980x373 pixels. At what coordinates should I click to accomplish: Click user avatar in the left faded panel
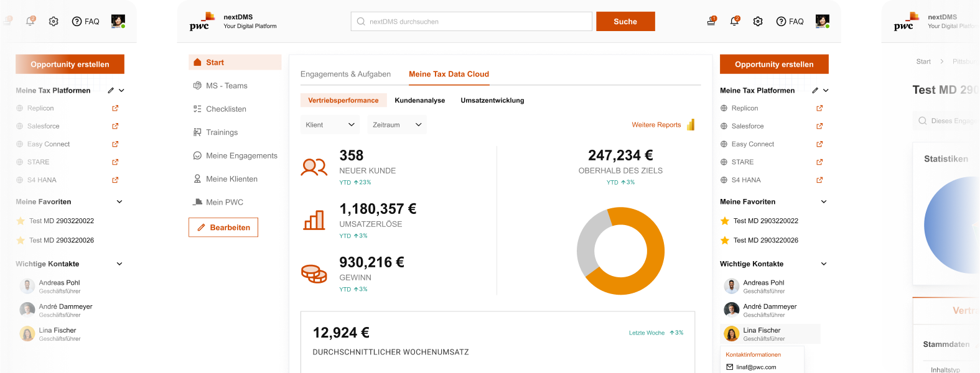(118, 21)
